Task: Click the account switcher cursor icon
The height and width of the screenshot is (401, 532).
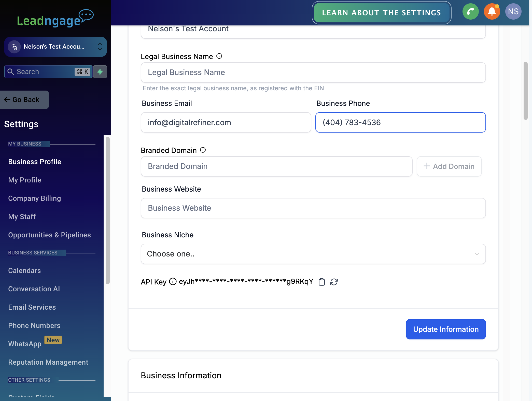Action: coord(14,47)
